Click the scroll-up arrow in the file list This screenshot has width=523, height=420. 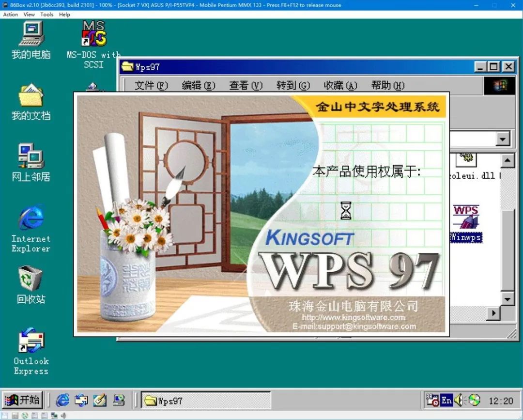(x=508, y=160)
